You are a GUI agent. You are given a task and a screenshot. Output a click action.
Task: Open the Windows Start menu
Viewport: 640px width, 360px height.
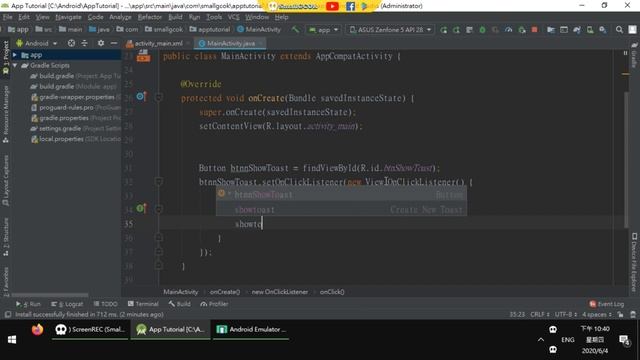12,340
